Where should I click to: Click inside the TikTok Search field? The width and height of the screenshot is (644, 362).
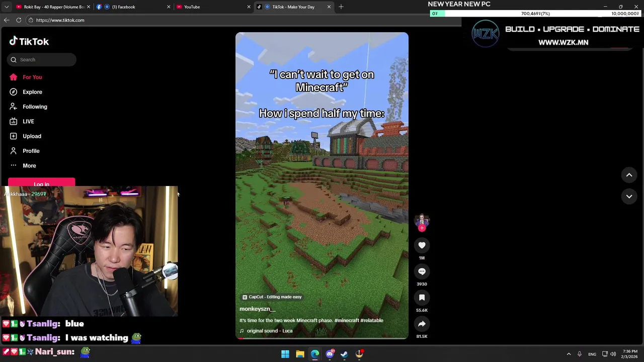coord(42,60)
